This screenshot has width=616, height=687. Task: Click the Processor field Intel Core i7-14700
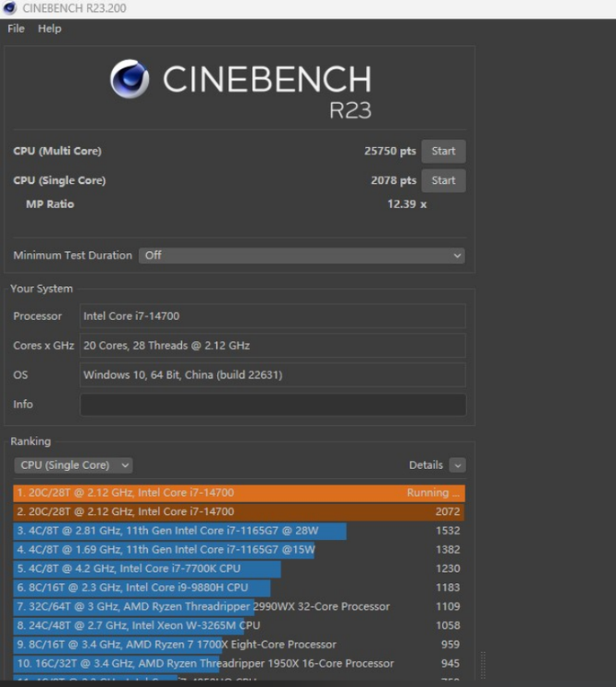(x=272, y=315)
